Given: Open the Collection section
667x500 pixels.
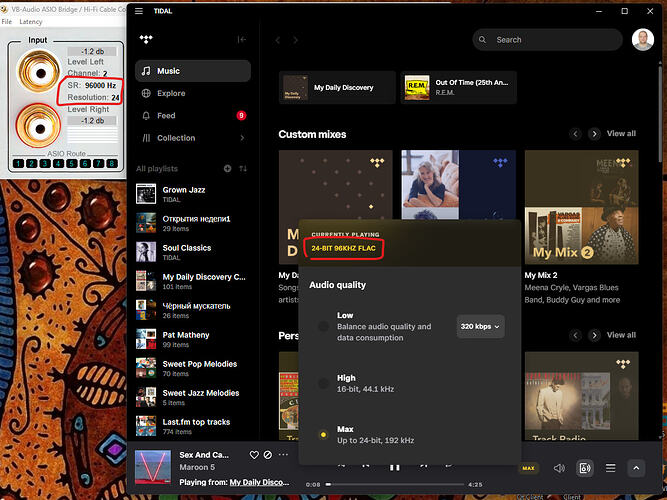Looking at the screenshot, I should click(193, 138).
